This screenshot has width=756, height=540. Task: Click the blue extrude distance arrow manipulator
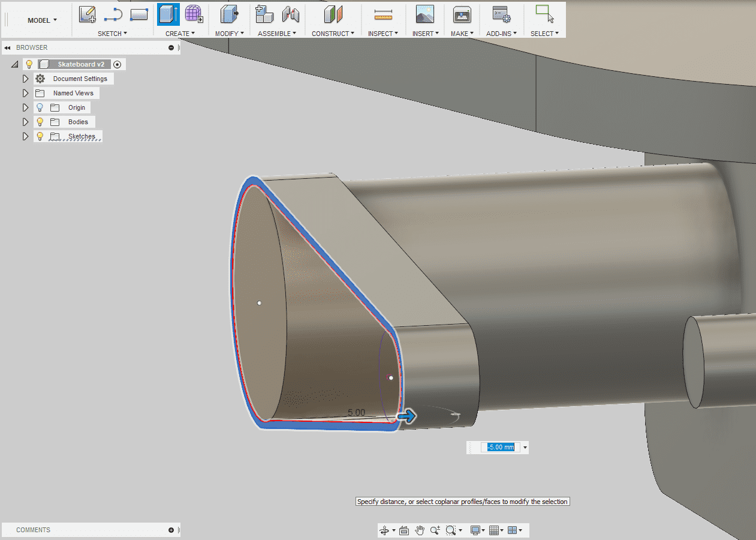click(x=408, y=416)
